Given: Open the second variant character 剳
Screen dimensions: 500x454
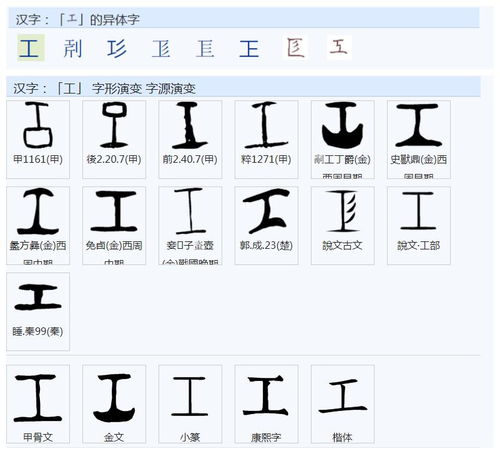Looking at the screenshot, I should point(73,49).
